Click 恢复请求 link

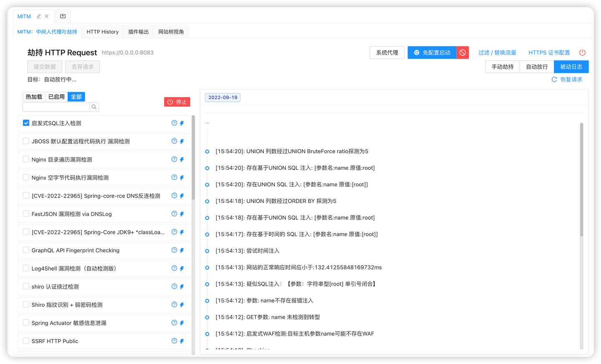567,79
